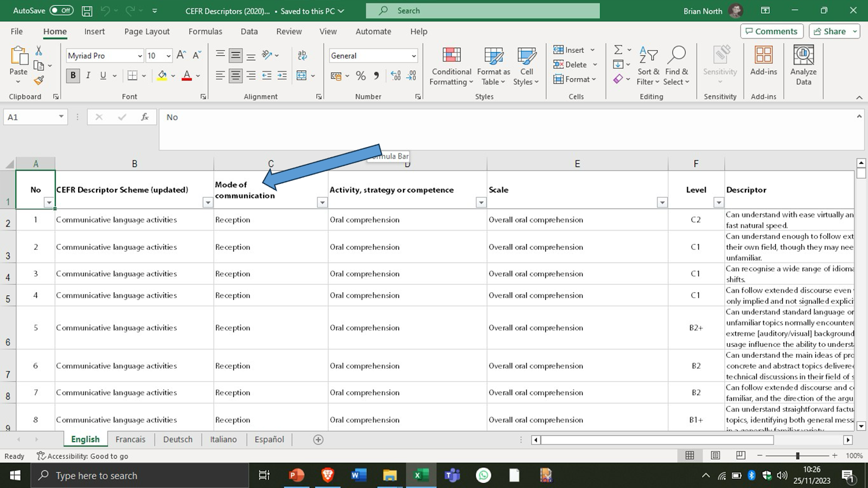
Task: Expand the font name Myriad Pro dropdown
Action: (x=139, y=56)
